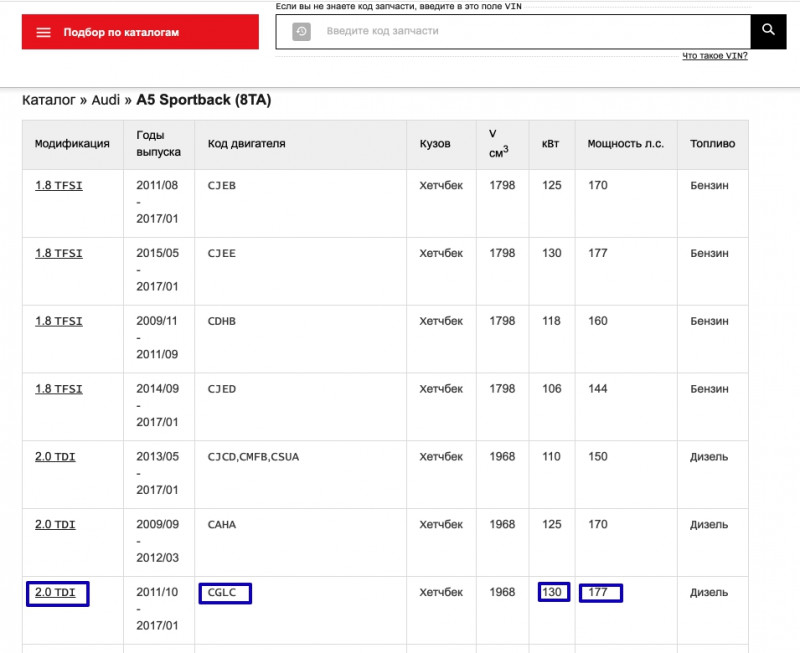The width and height of the screenshot is (800, 653).
Task: Click kW value '130' in CGLC row
Action: click(551, 592)
